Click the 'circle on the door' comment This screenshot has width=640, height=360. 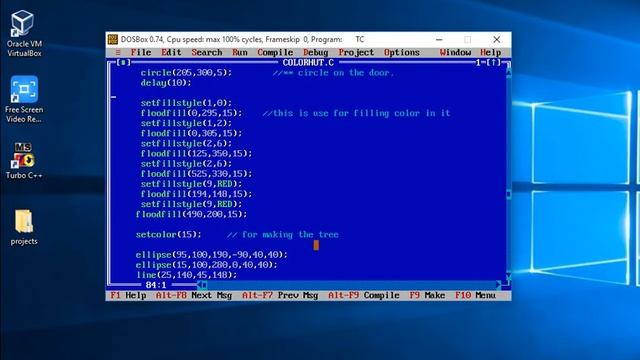pyautogui.click(x=333, y=73)
